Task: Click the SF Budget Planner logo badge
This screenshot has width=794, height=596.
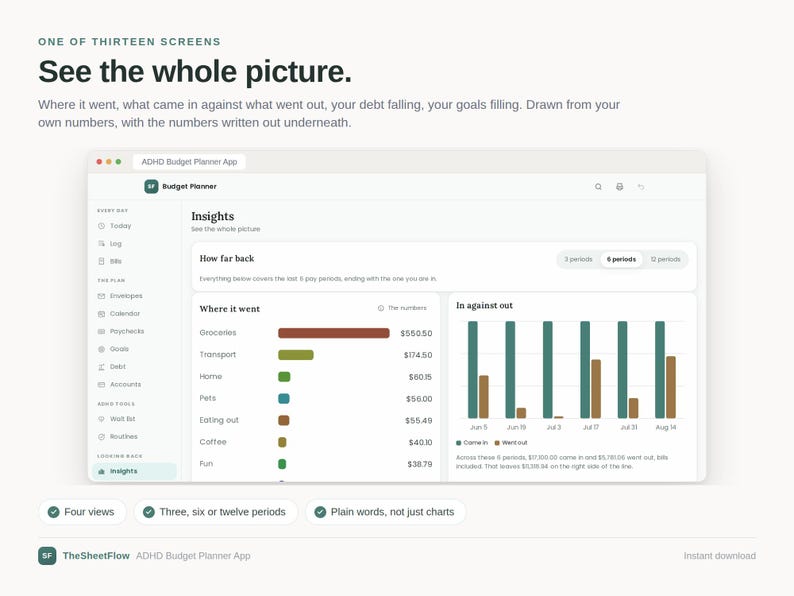Action: [151, 186]
